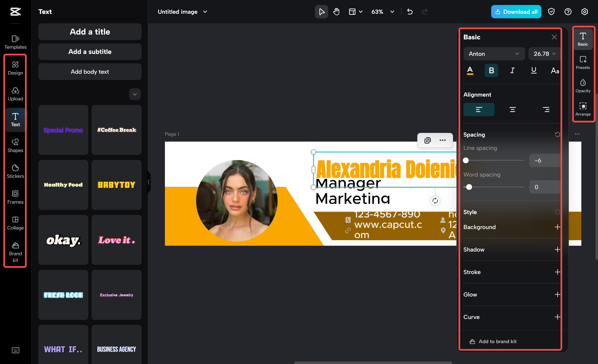Open the Arrange panel
The height and width of the screenshot is (364, 598).
point(583,109)
